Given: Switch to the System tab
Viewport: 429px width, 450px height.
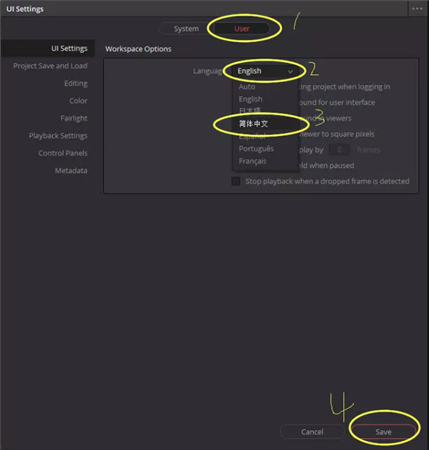Looking at the screenshot, I should [186, 29].
